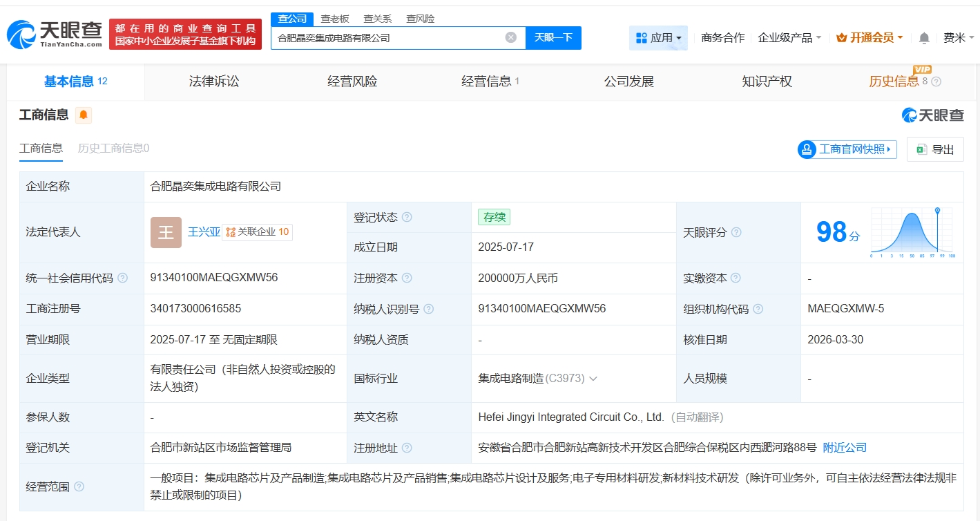This screenshot has height=521, width=980.
Task: Click the TianYanCha logo
Action: pyautogui.click(x=55, y=34)
